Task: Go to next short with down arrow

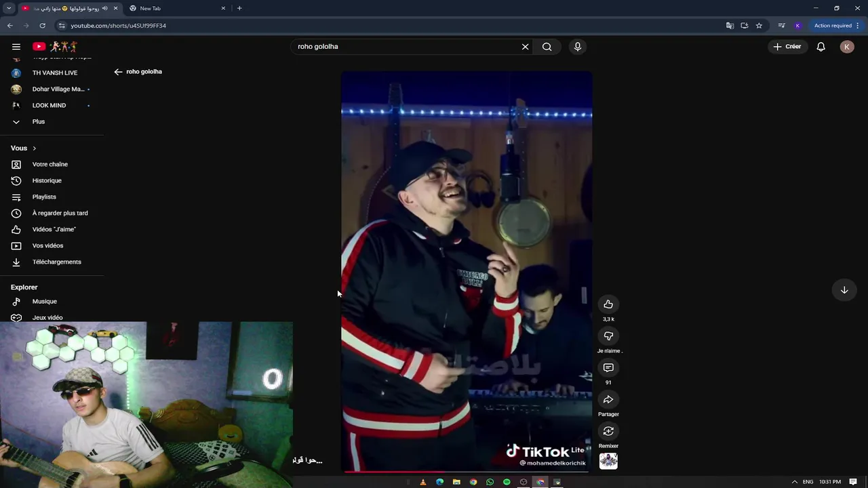Action: pos(844,290)
